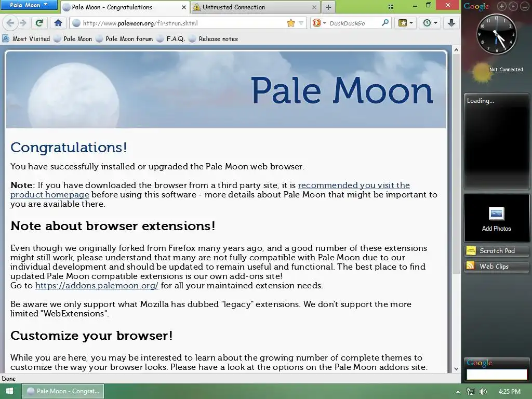This screenshot has width=532, height=399.
Task: Click the site identity globe icon
Action: [76, 23]
